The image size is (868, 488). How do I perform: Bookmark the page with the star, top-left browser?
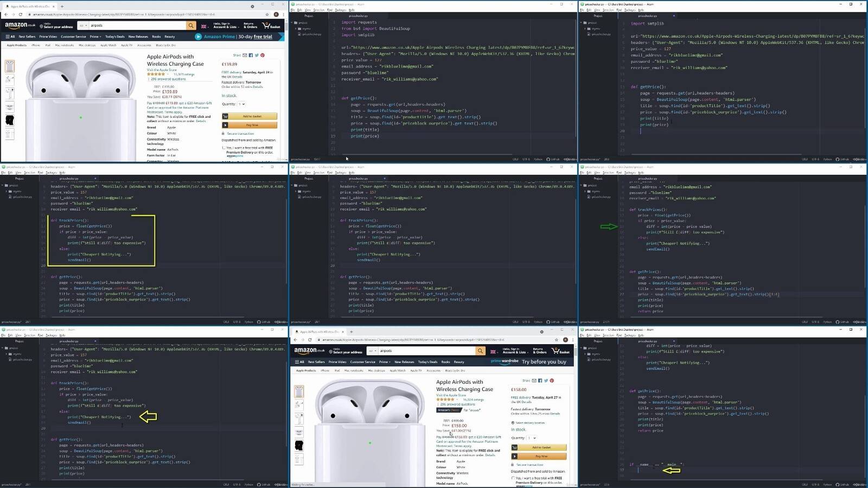coord(267,15)
